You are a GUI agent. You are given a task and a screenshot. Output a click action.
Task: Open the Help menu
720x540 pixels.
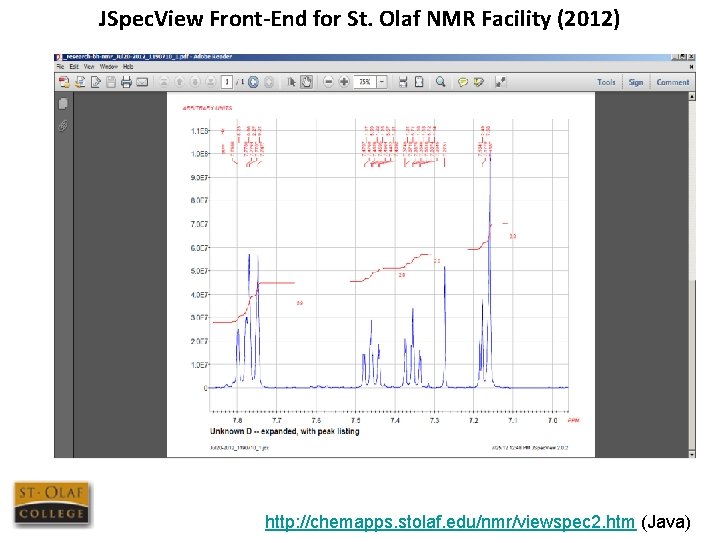pyautogui.click(x=128, y=67)
